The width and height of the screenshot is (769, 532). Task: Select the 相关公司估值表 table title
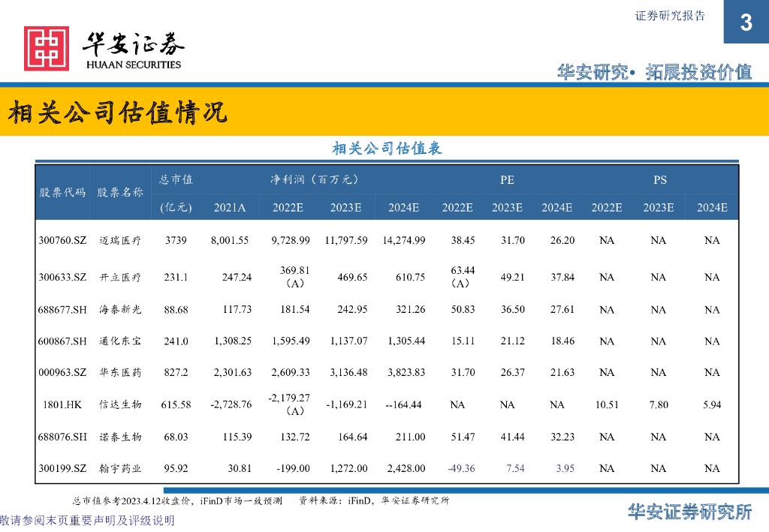coord(387,148)
